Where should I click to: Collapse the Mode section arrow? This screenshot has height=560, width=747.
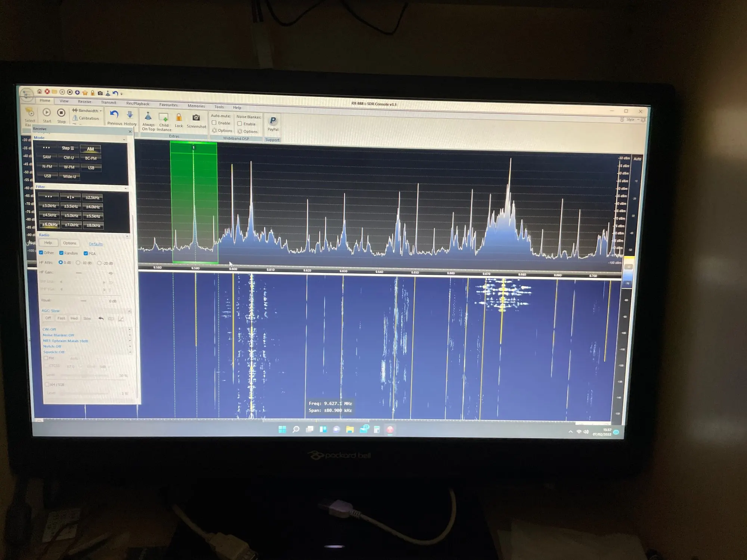124,140
